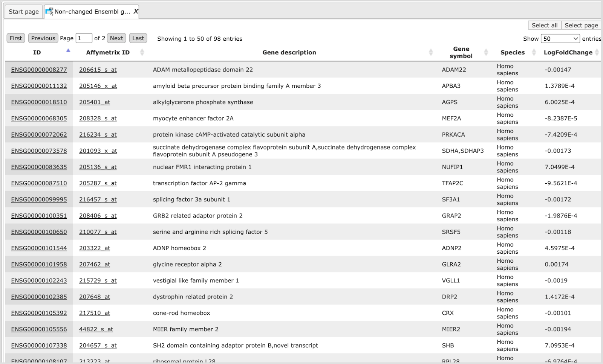The width and height of the screenshot is (603, 364).
Task: Sort by Affymetrix ID column arrows
Action: [x=142, y=52]
